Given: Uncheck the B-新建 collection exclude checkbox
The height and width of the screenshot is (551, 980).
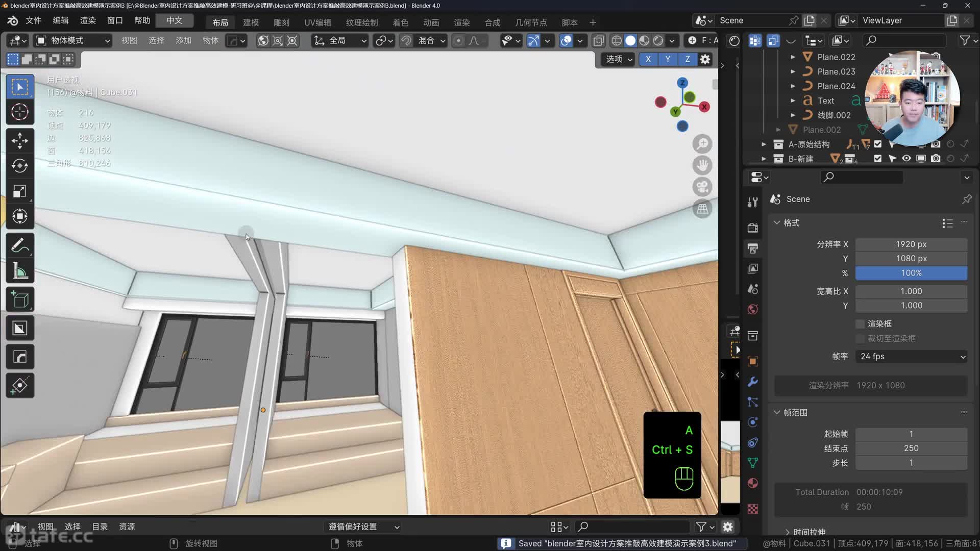Looking at the screenshot, I should (x=877, y=159).
